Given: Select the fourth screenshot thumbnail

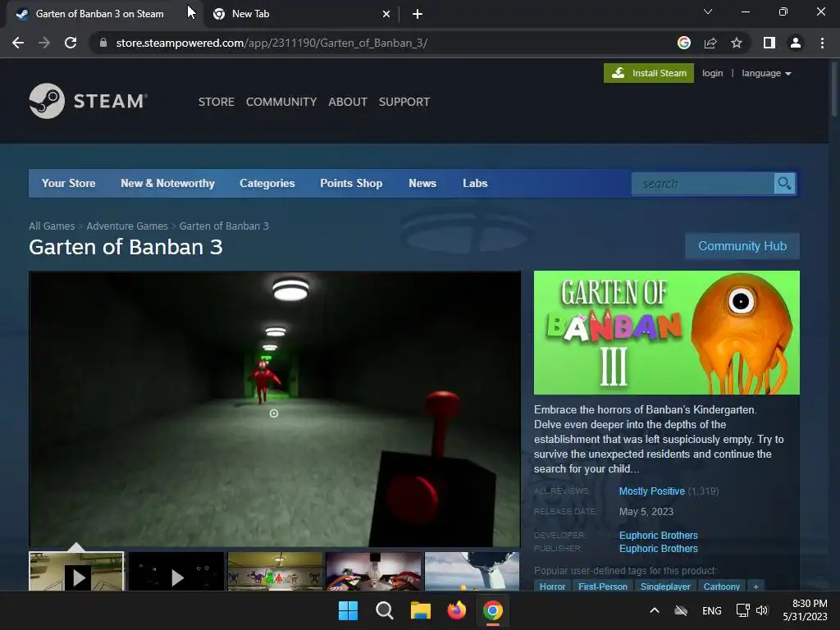Looking at the screenshot, I should pyautogui.click(x=373, y=572).
